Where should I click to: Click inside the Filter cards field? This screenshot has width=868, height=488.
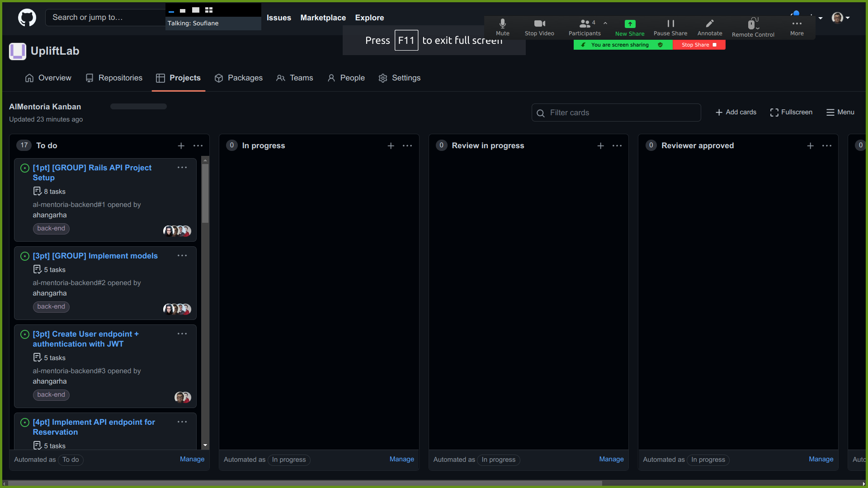tap(616, 113)
